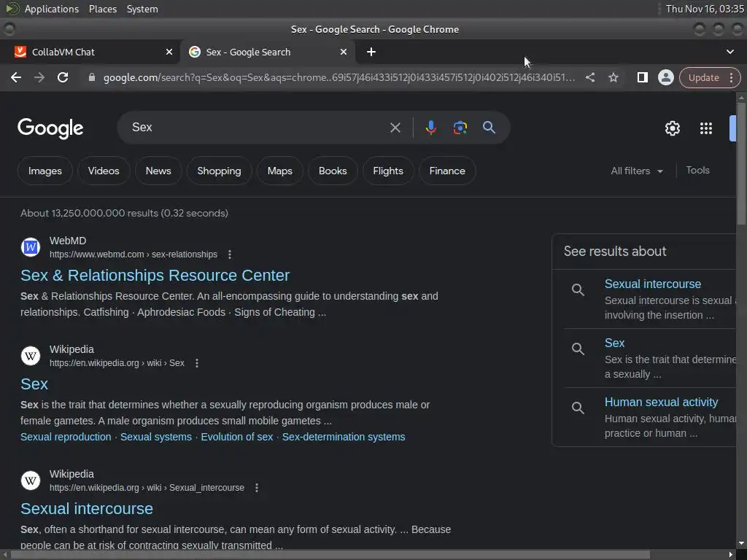Click WebMD favicon
Image resolution: width=747 pixels, height=560 pixels.
31,247
